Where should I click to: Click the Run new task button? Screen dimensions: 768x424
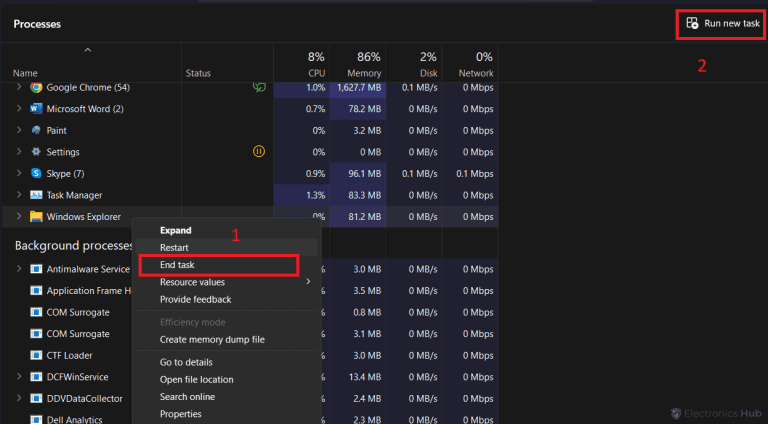coord(722,23)
